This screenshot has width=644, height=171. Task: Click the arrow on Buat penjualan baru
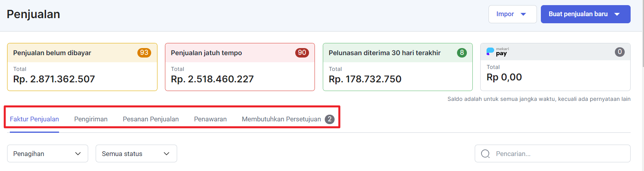(617, 14)
